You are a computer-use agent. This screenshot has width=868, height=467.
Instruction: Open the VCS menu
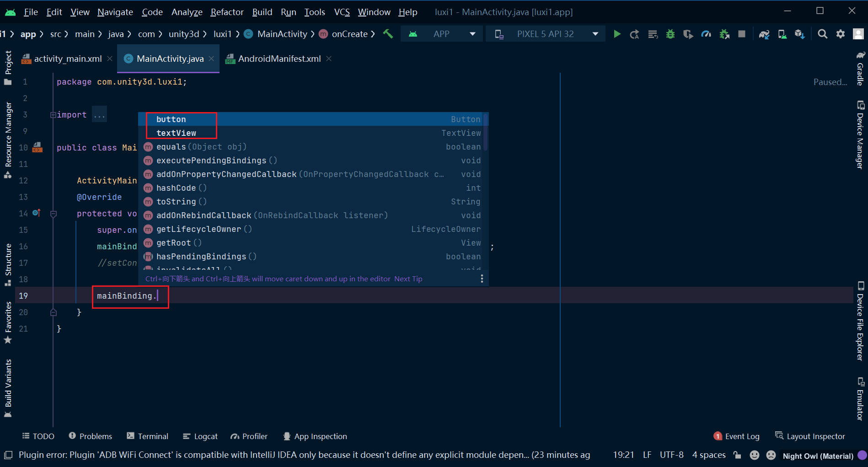[342, 12]
